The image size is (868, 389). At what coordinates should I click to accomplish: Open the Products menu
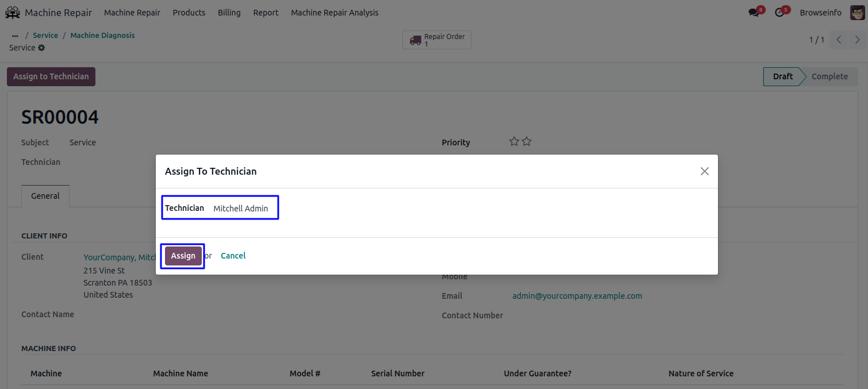tap(189, 13)
